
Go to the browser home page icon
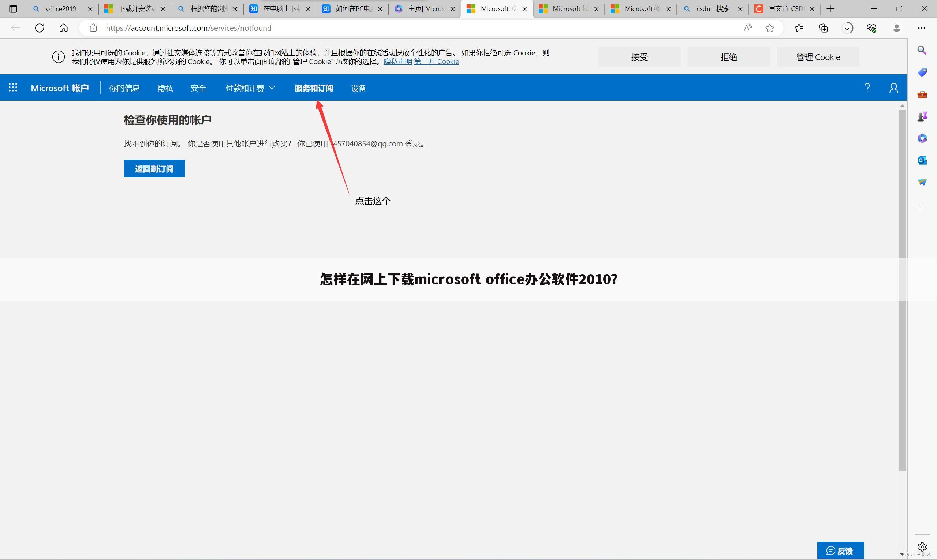[x=64, y=28]
